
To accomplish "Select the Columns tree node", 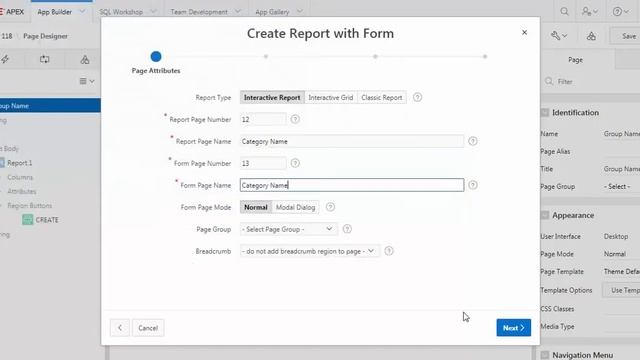I will (20, 177).
